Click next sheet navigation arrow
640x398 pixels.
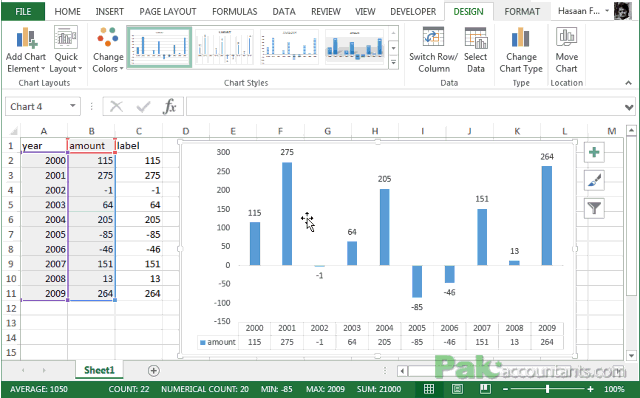(44, 371)
